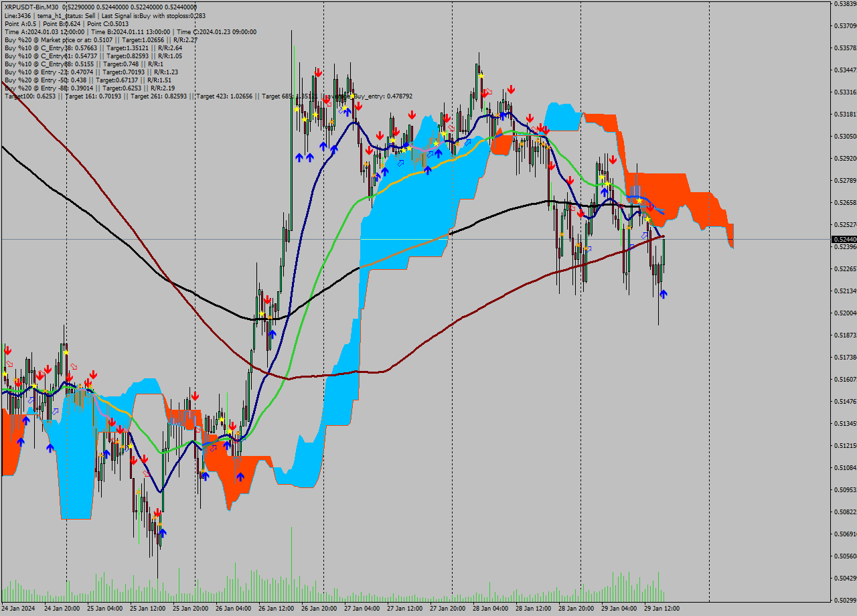Image resolution: width=857 pixels, height=616 pixels.
Task: Click the '26 Jan 20:00' time label
Action: tap(319, 609)
